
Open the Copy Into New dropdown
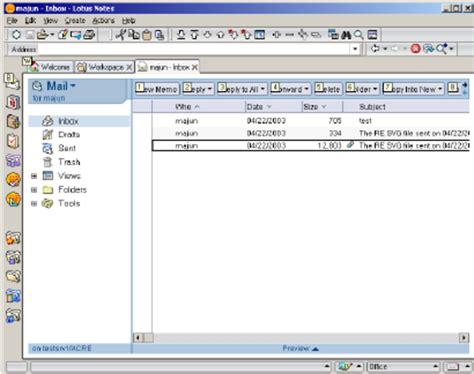point(413,89)
